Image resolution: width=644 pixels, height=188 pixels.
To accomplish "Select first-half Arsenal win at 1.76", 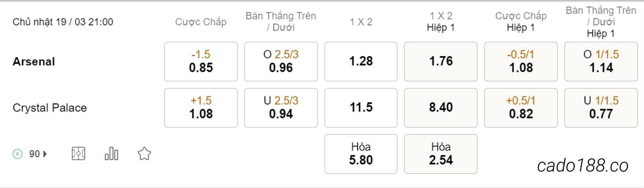I will pyautogui.click(x=441, y=61).
